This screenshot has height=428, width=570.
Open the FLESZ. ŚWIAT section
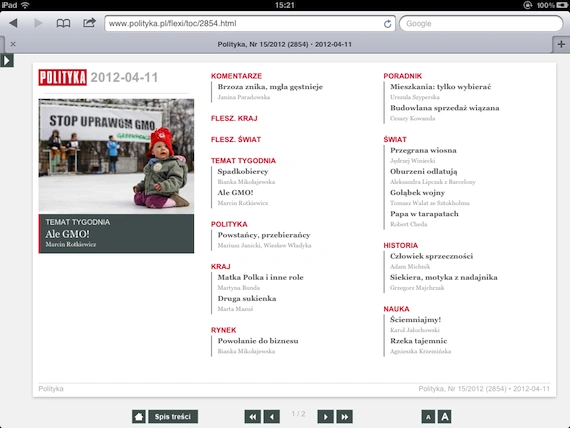coord(236,139)
